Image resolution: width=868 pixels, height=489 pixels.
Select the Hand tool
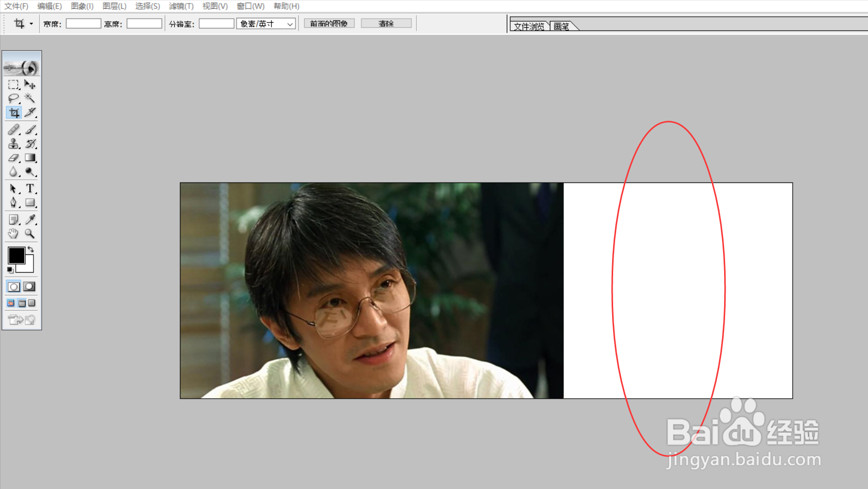point(14,234)
